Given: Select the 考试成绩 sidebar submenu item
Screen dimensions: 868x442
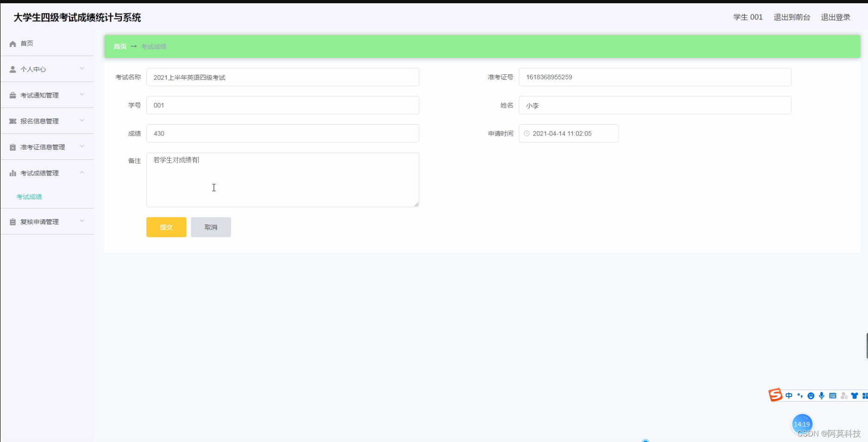Looking at the screenshot, I should click(x=29, y=197).
